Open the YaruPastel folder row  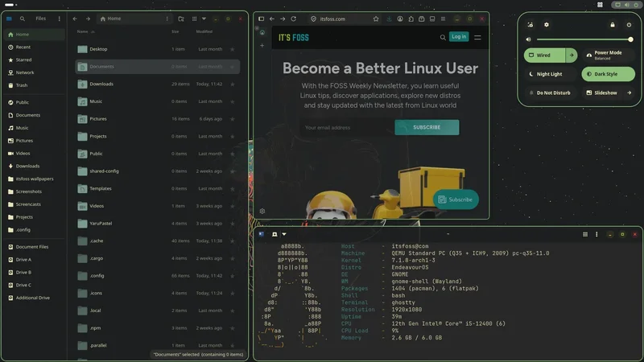pos(157,224)
